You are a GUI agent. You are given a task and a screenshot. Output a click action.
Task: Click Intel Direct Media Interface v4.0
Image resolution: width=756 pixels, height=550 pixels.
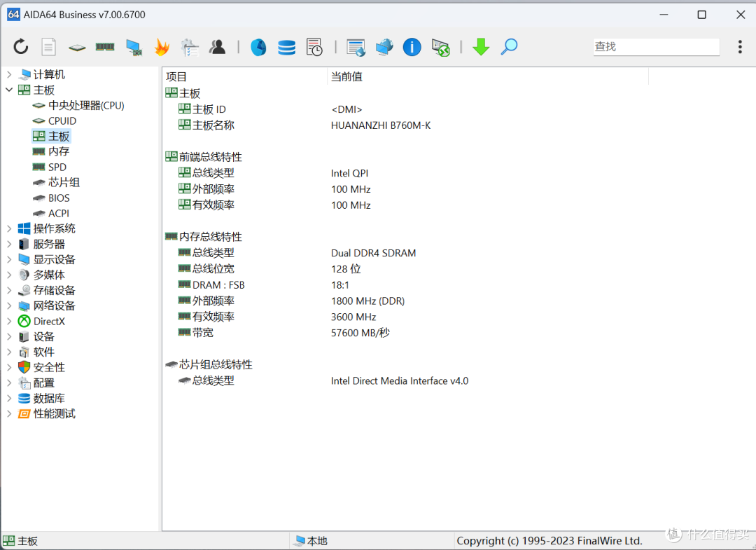400,381
